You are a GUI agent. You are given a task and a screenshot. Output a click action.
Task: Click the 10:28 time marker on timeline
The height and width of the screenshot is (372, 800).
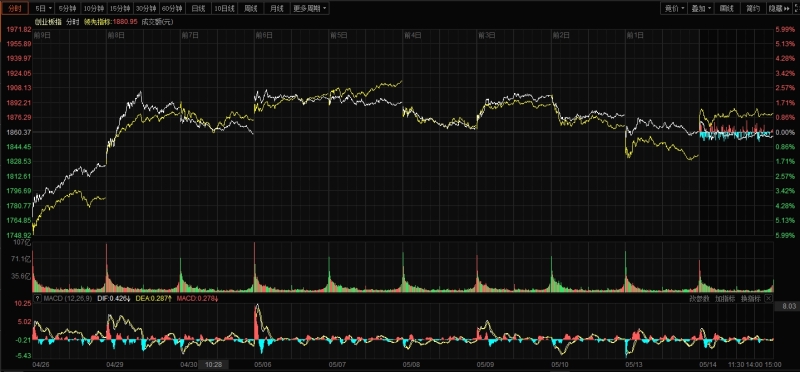coord(213,364)
